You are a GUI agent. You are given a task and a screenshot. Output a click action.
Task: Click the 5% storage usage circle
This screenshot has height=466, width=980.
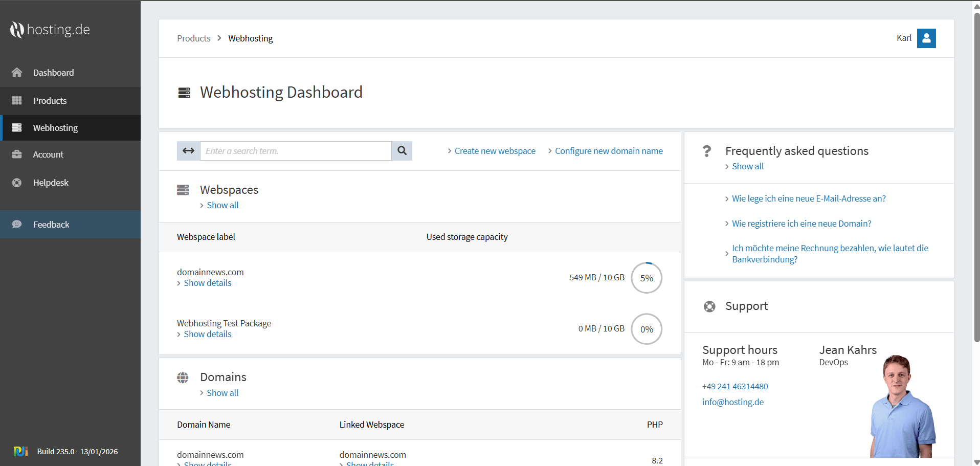[x=647, y=278]
